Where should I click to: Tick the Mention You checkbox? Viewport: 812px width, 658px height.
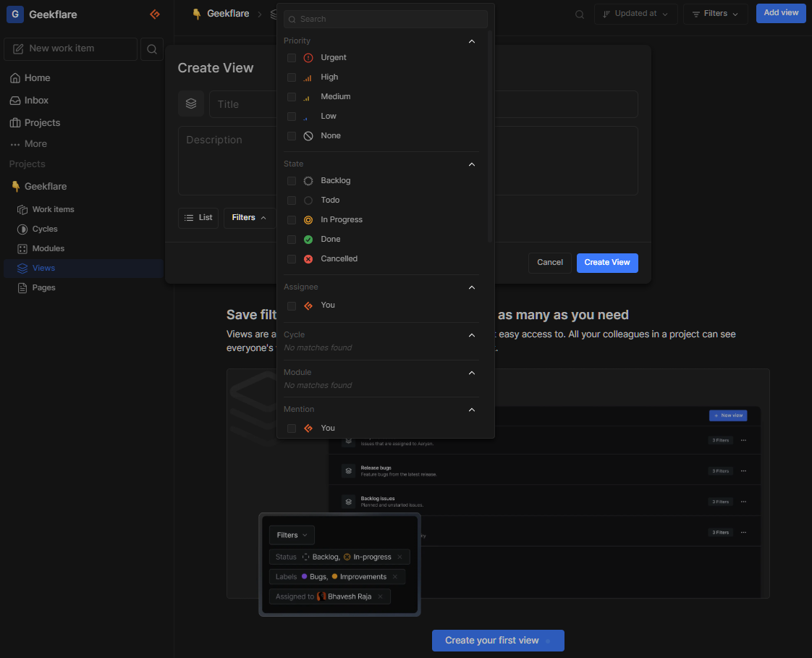292,429
